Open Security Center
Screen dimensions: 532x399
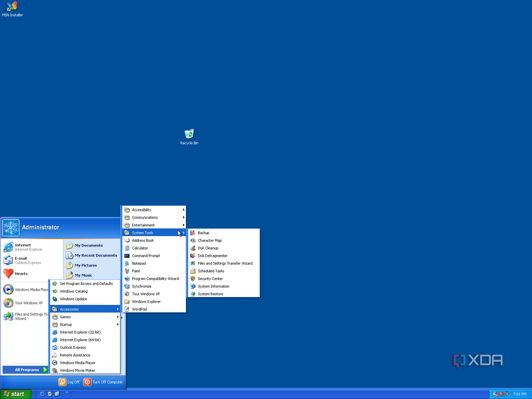224,278
